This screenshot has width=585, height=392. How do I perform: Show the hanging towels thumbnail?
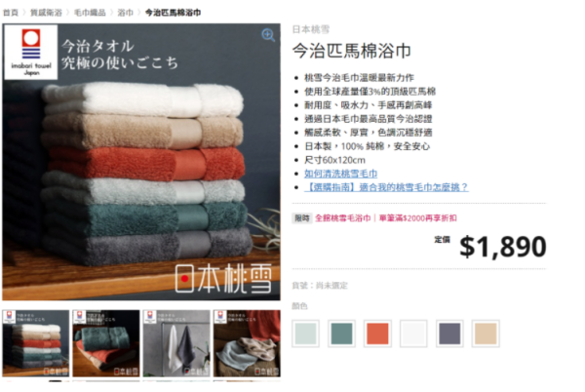click(x=176, y=343)
